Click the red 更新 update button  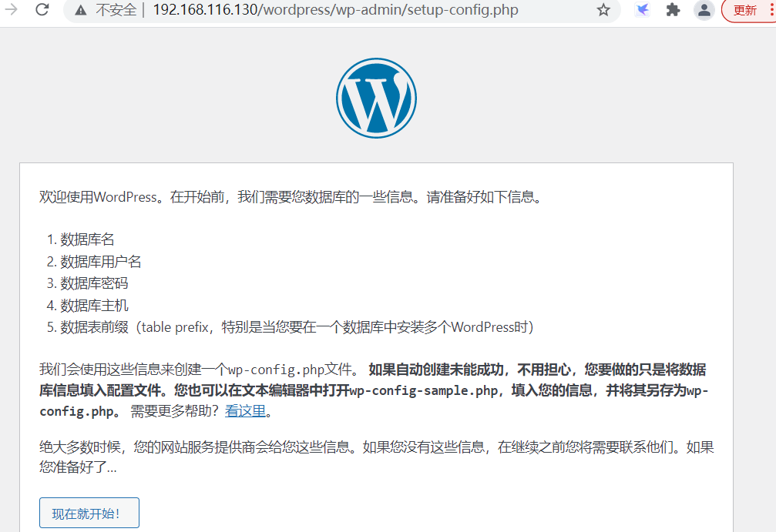tap(749, 10)
